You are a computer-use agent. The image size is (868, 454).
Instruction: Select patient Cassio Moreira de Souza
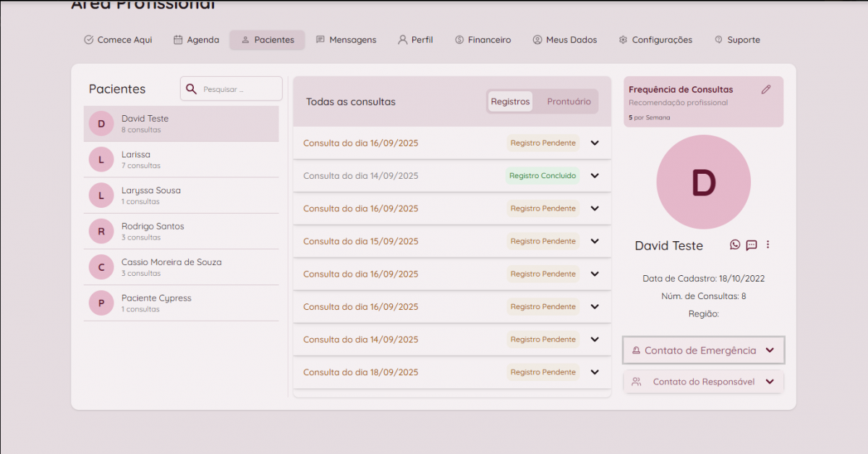pos(171,266)
